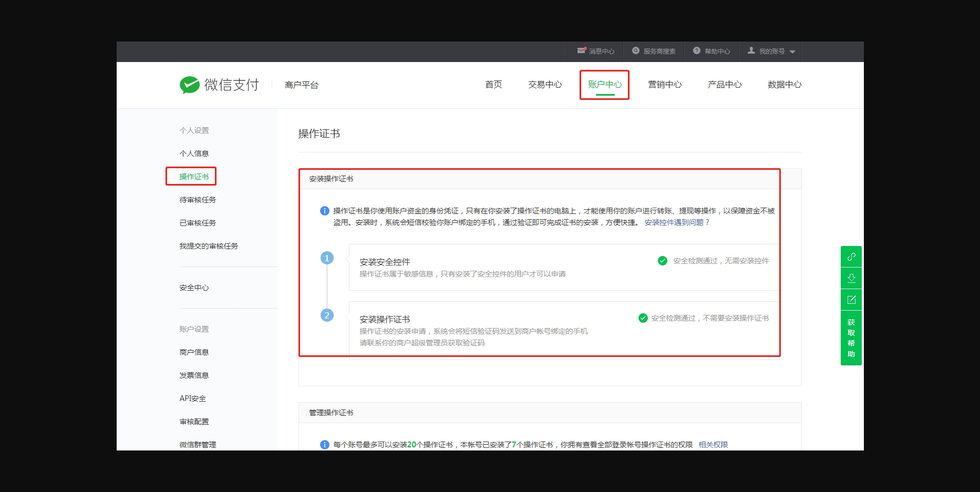Click the 相关权限 link
The width and height of the screenshot is (980, 492).
click(713, 445)
